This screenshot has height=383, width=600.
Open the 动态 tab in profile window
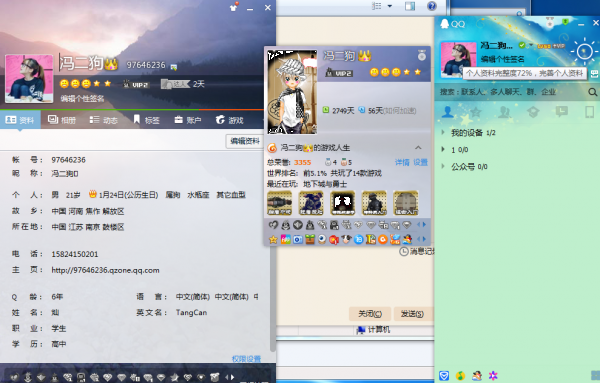(x=103, y=120)
